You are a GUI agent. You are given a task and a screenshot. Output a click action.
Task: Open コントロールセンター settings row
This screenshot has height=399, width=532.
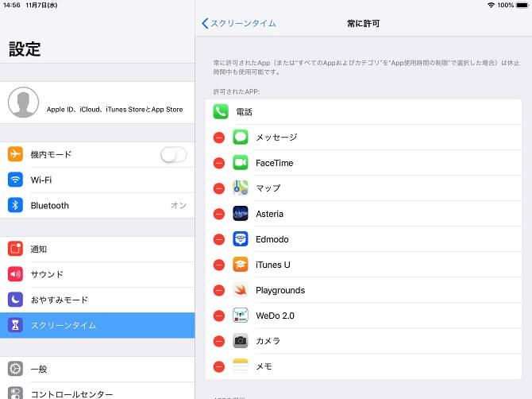98,390
